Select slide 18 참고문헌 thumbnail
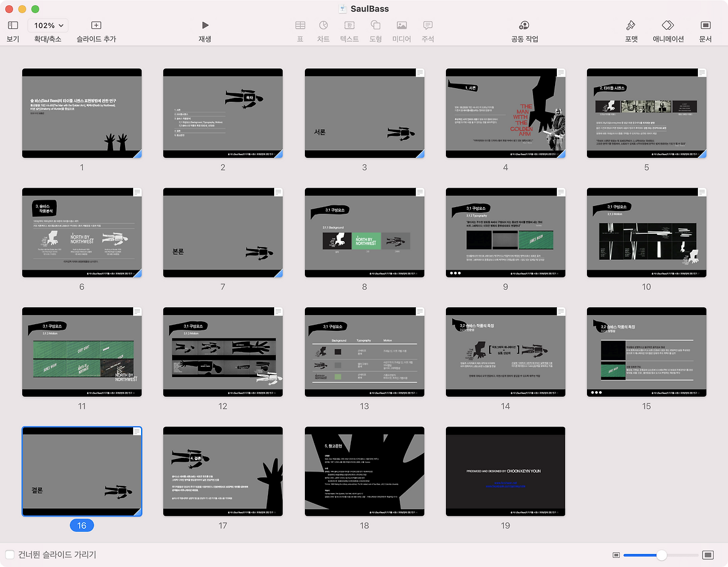This screenshot has height=567, width=728. (365, 471)
